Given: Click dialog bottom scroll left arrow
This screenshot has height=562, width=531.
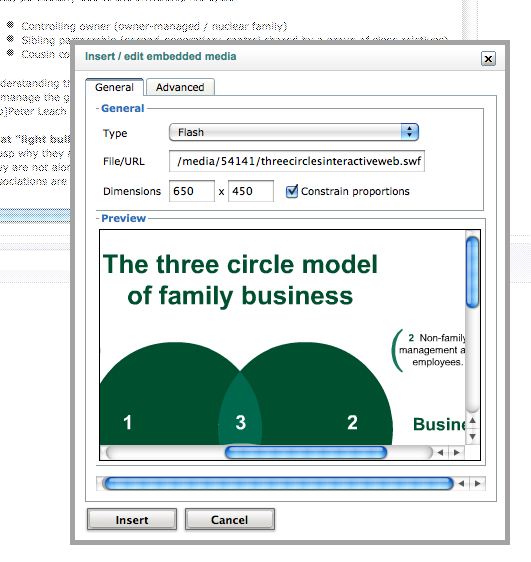Looking at the screenshot, I should coord(461,484).
